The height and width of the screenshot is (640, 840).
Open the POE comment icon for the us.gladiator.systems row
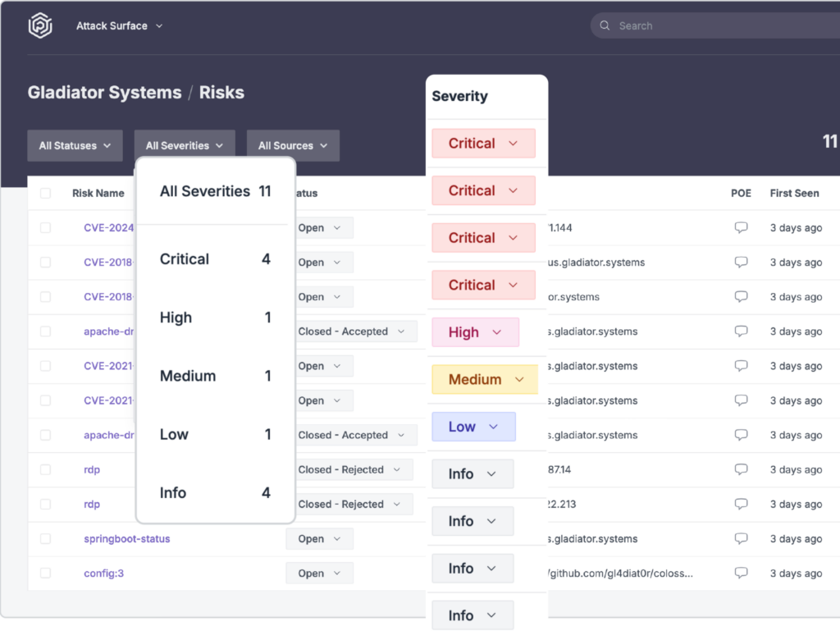741,262
